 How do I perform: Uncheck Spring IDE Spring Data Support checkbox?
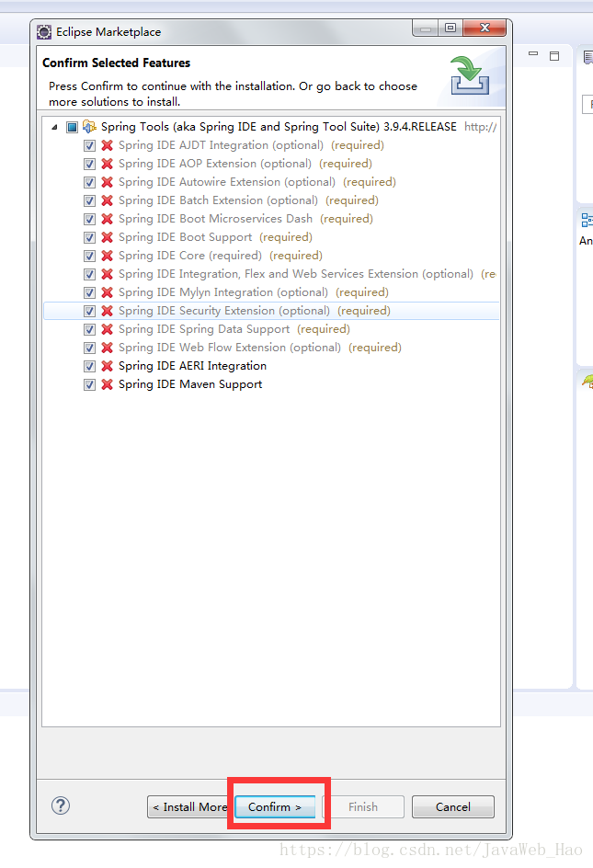89,329
